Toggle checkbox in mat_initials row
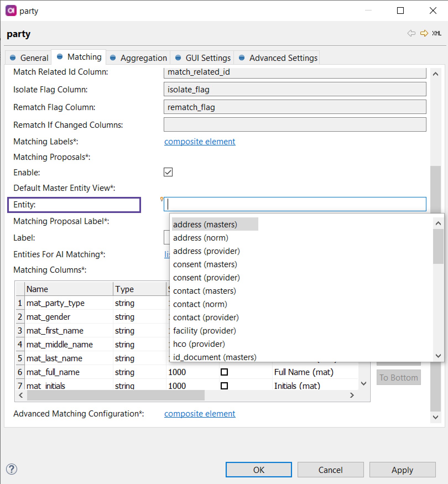Image resolution: width=448 pixels, height=484 pixels. pos(224,386)
